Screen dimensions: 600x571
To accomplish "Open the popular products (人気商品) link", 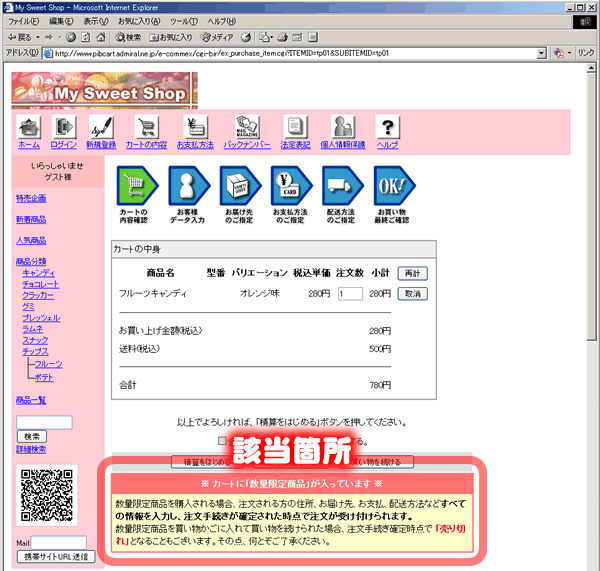I will coord(31,240).
